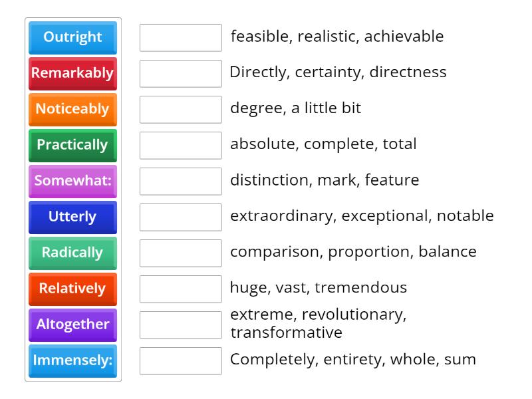Viewport: 532px width, 399px height.
Task: Select the Outright word tile
Action: pos(72,38)
